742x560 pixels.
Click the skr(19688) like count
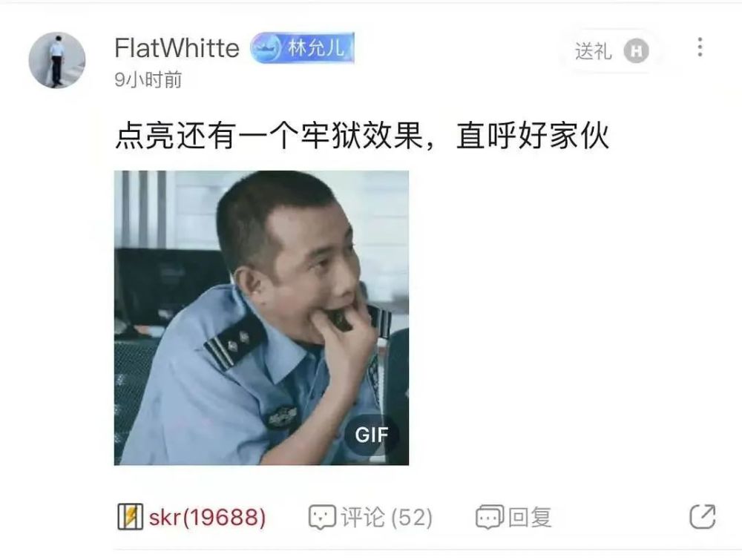click(x=207, y=518)
